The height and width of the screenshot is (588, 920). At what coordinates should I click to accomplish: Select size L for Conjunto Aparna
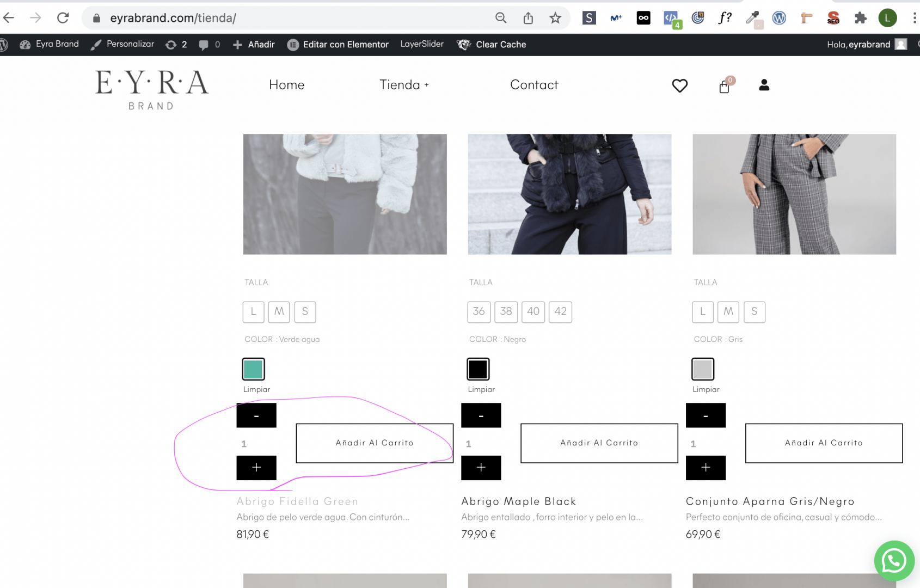tap(703, 312)
